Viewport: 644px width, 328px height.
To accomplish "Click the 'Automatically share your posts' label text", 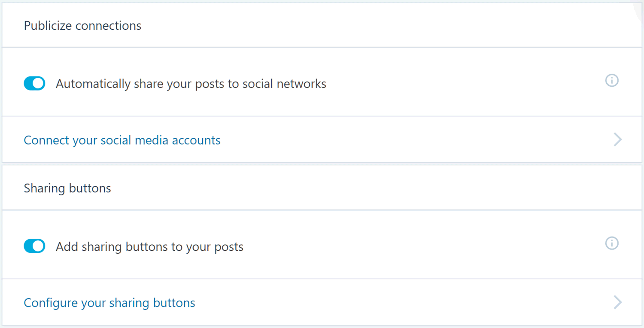I will pyautogui.click(x=191, y=84).
